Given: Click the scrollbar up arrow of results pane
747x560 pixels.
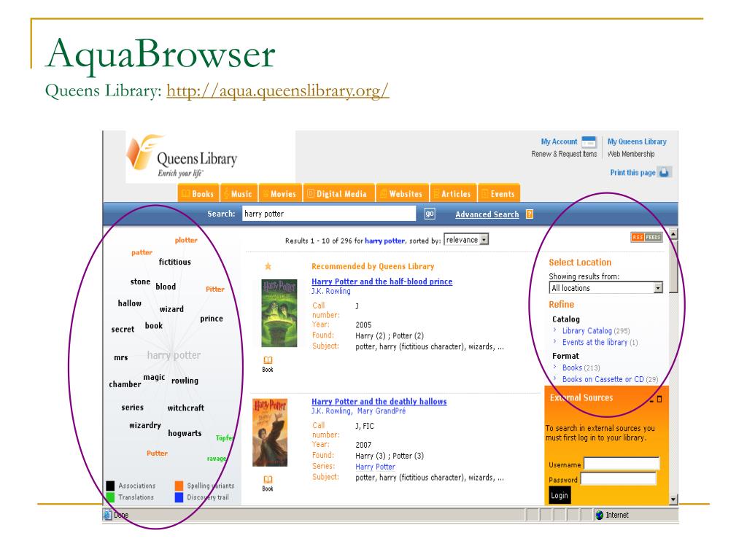Looking at the screenshot, I should coord(673,233).
